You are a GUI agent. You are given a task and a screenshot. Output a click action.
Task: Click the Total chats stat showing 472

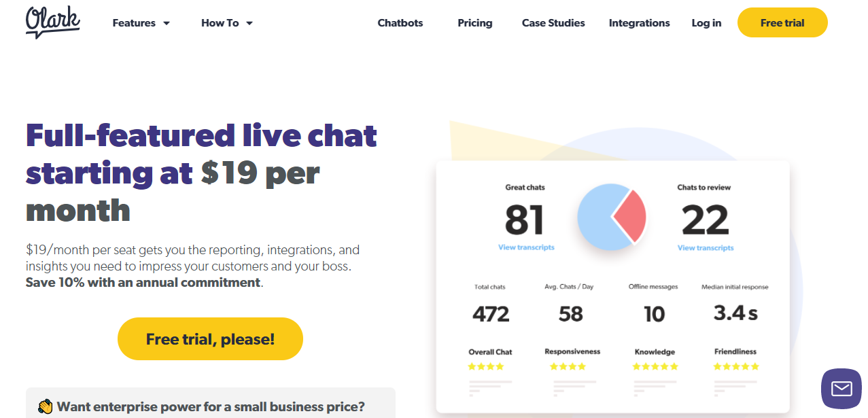(489, 313)
